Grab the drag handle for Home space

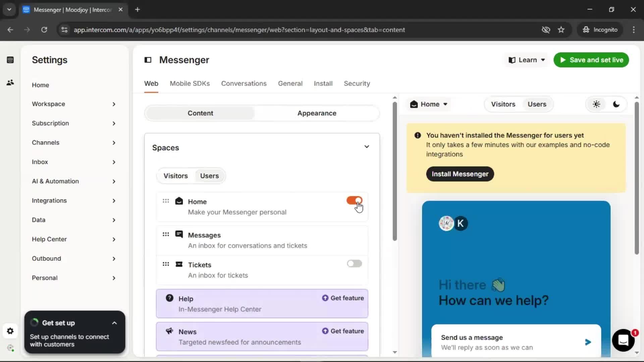coord(166,201)
